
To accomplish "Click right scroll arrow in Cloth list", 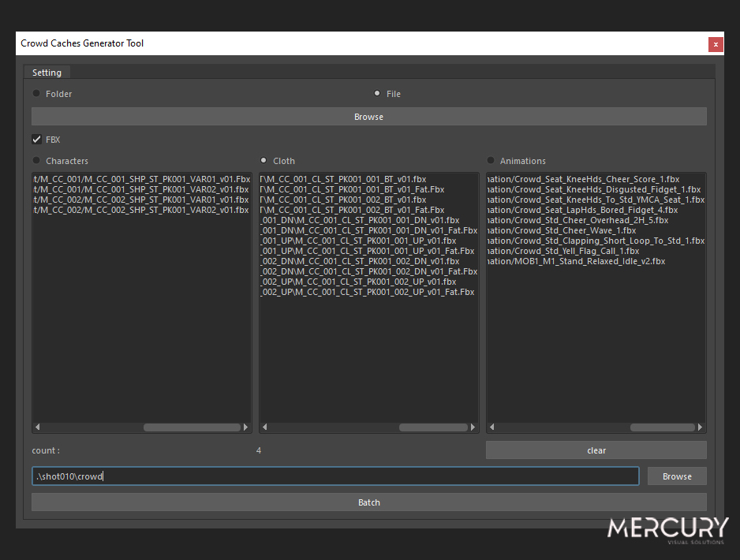I will (x=473, y=427).
